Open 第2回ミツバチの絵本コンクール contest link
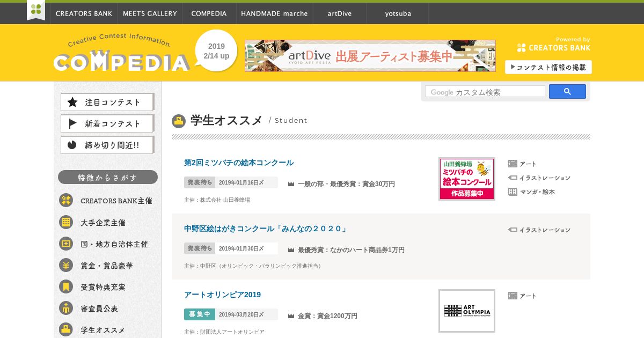This screenshot has height=338, width=644. coord(239,163)
